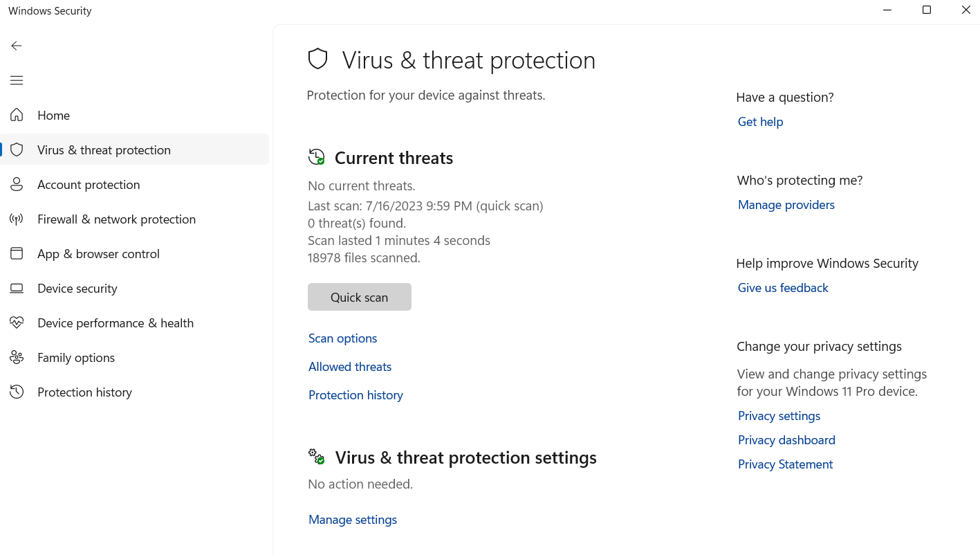Image resolution: width=980 pixels, height=555 pixels.
Task: Click '18978 files scanned.' text
Action: pyautogui.click(x=364, y=258)
